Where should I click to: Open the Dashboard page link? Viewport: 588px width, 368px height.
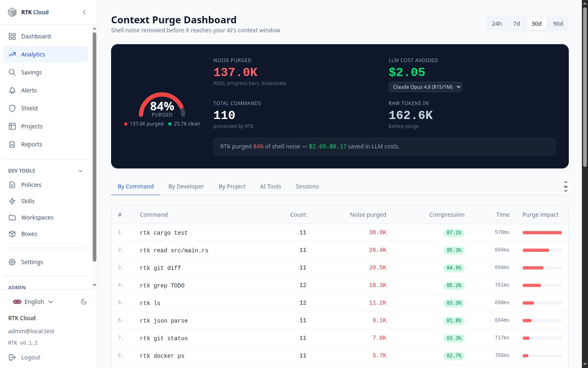[46, 36]
